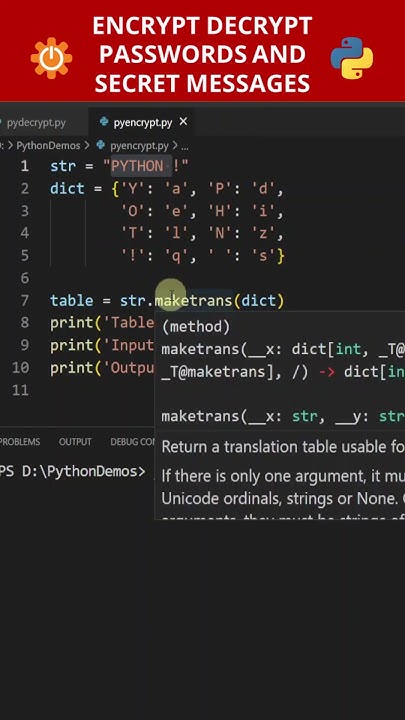
Task: Click the terminal prompt PS D:\PythonDemos>
Action: 73,472
